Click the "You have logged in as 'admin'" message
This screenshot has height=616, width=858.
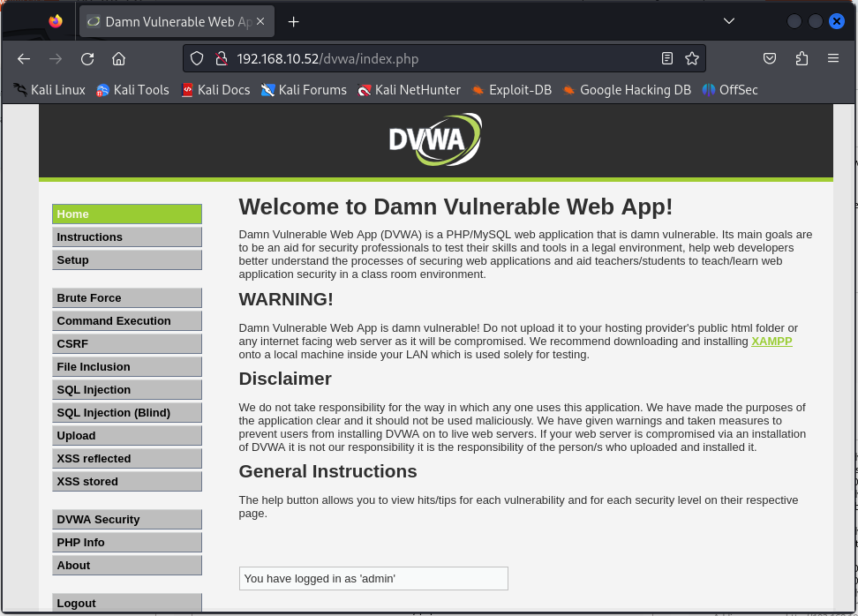pos(373,579)
